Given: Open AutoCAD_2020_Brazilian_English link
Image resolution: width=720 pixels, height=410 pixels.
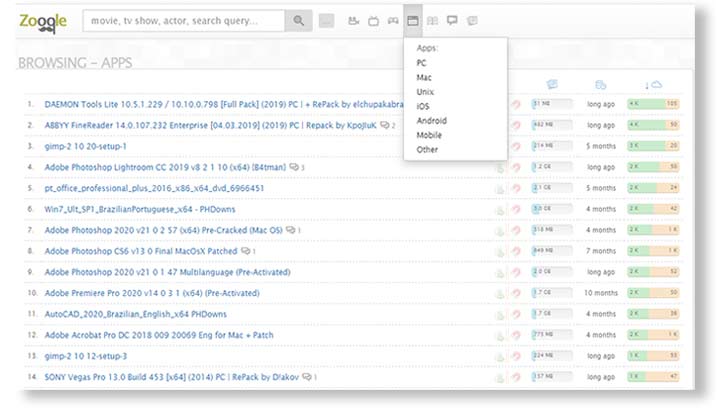Looking at the screenshot, I should pyautogui.click(x=135, y=314).
